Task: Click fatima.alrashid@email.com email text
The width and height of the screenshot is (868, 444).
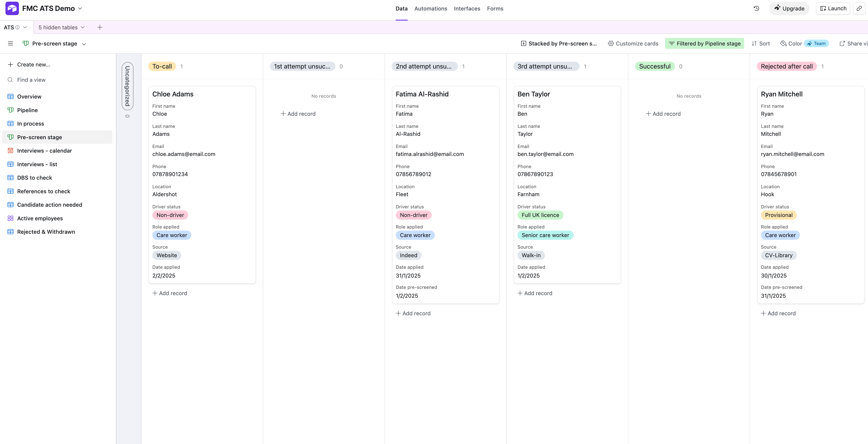Action: [x=430, y=154]
